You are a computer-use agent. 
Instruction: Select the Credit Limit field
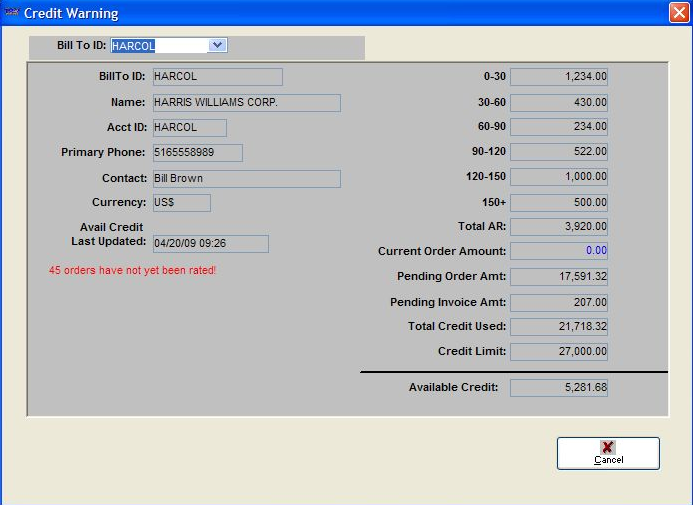click(558, 352)
